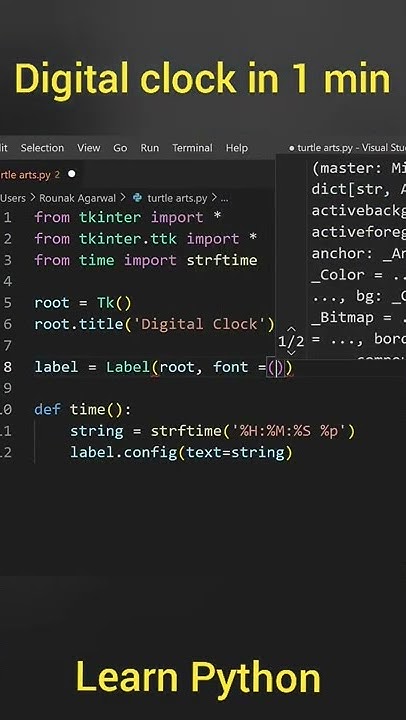Image resolution: width=406 pixels, height=720 pixels.
Task: Click the Python file icon in breadcrumb
Action: point(137,198)
